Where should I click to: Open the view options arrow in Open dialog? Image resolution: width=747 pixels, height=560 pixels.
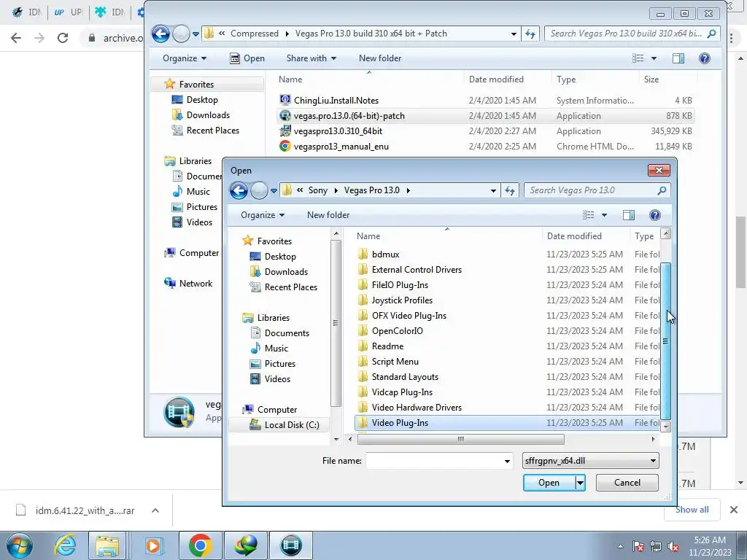604,215
